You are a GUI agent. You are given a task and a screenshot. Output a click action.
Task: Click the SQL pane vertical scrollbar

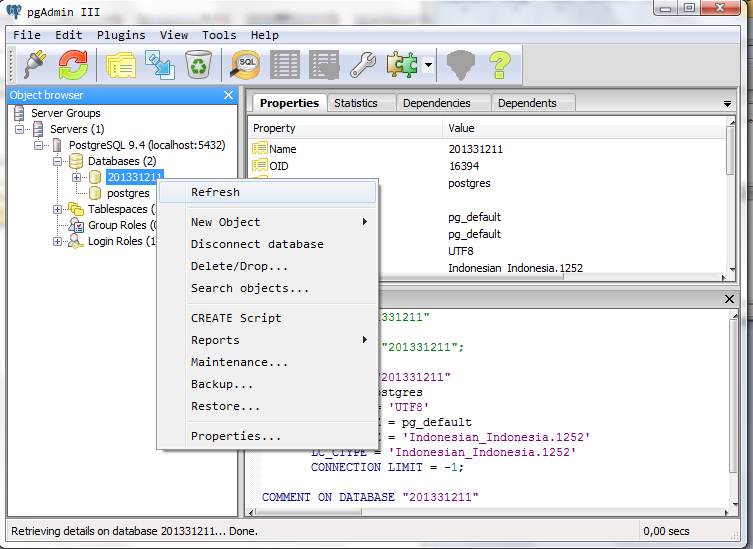(x=734, y=410)
